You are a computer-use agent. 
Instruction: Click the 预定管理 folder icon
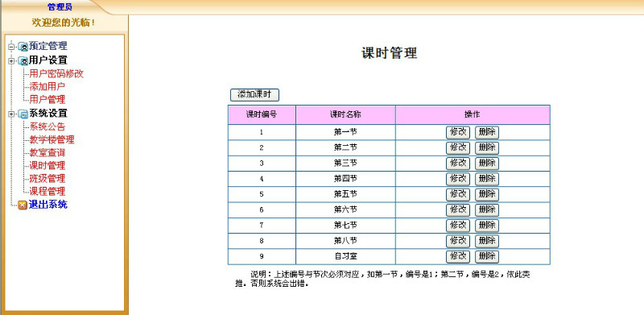(23, 47)
